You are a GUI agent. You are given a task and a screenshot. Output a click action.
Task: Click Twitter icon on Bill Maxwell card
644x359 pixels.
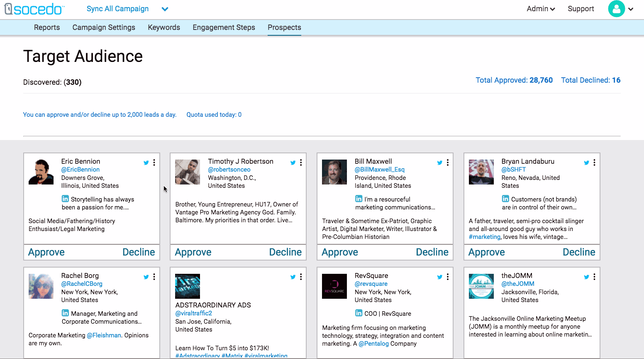click(x=440, y=163)
